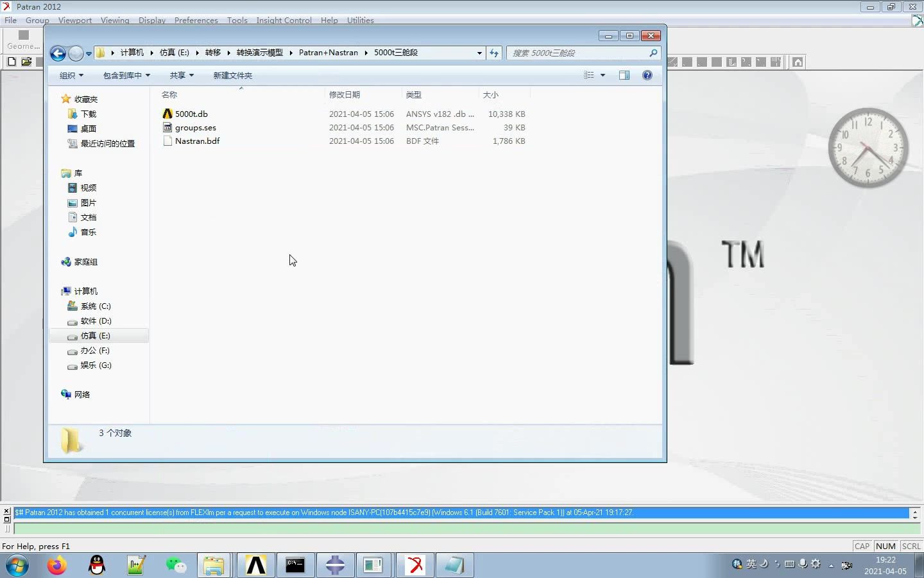Select 娱乐 (G:) drive

(96, 365)
